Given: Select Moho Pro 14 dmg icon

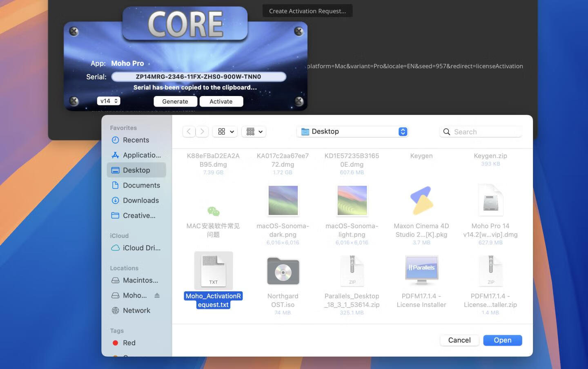Looking at the screenshot, I should click(490, 201).
